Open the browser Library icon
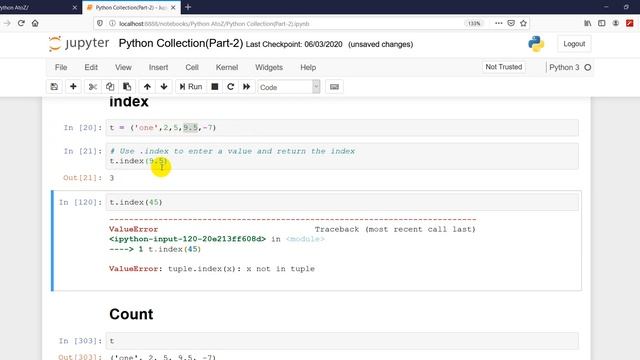The height and width of the screenshot is (360, 640). 588,23
